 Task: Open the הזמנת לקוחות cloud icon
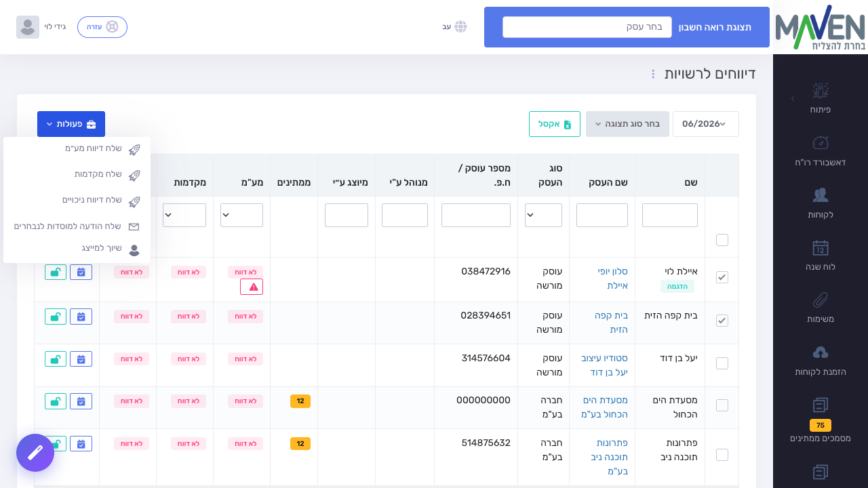(821, 352)
